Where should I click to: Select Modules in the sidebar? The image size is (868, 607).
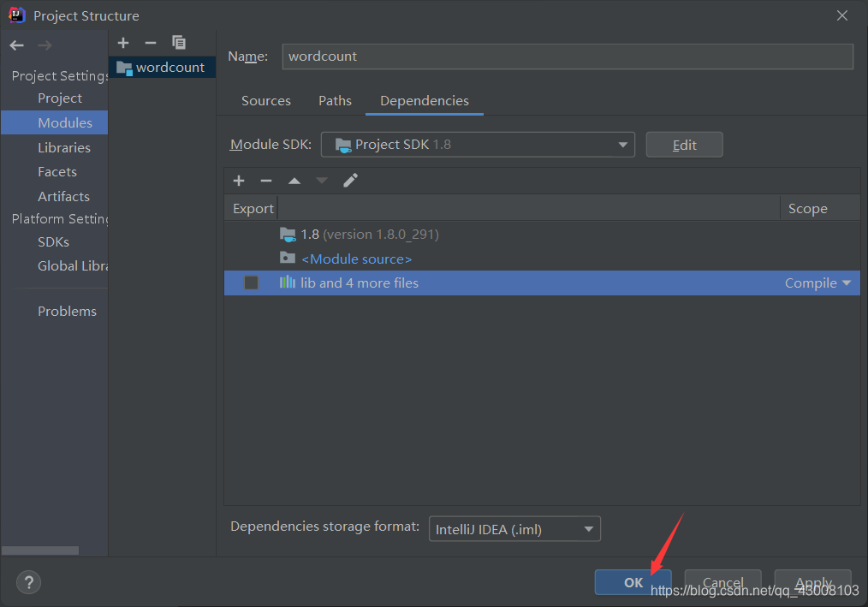54,122
